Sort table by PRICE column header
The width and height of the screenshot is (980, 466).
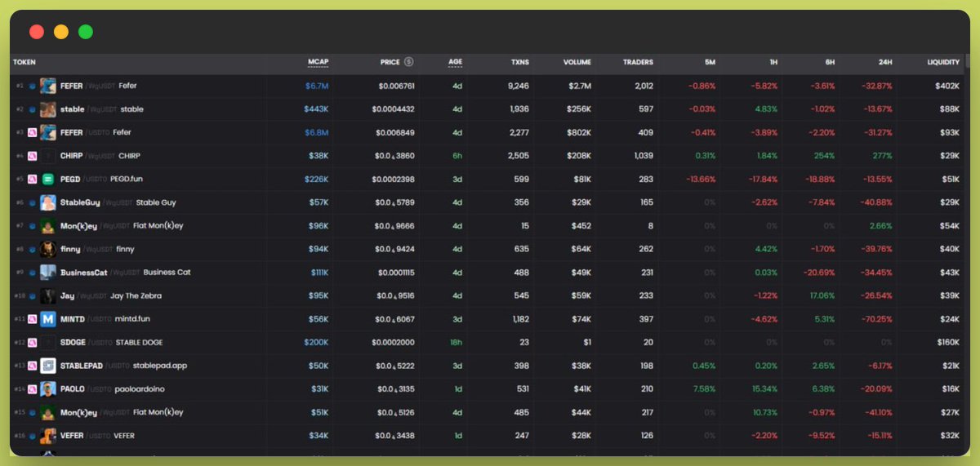(390, 62)
